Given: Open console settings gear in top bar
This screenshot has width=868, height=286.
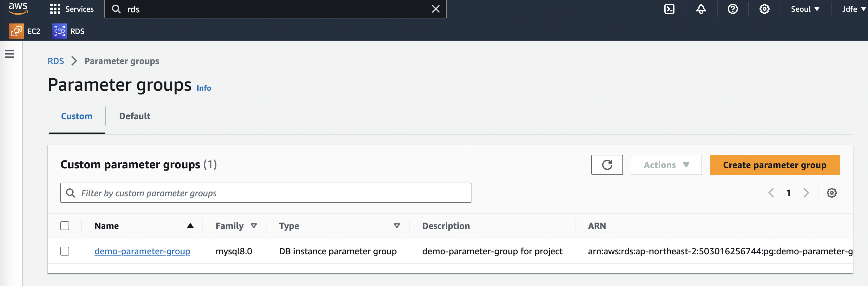Looking at the screenshot, I should 764,9.
